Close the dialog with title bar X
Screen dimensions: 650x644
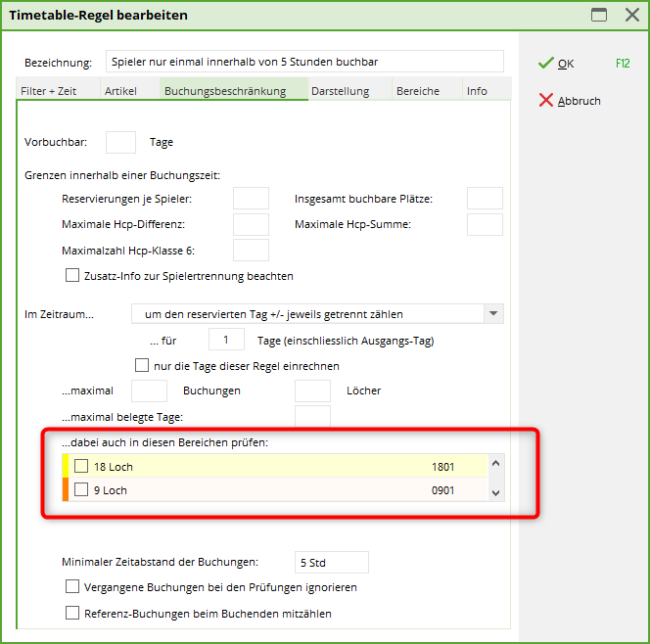pos(631,15)
